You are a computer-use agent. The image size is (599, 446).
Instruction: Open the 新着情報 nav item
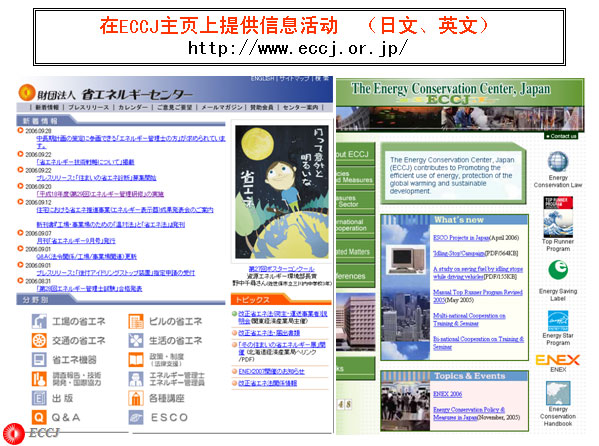(47, 107)
